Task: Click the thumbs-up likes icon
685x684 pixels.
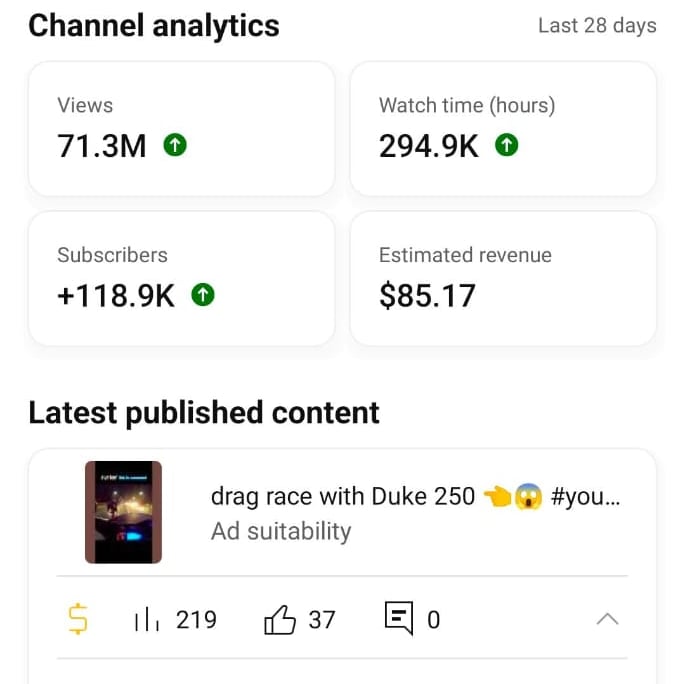Action: tap(279, 621)
